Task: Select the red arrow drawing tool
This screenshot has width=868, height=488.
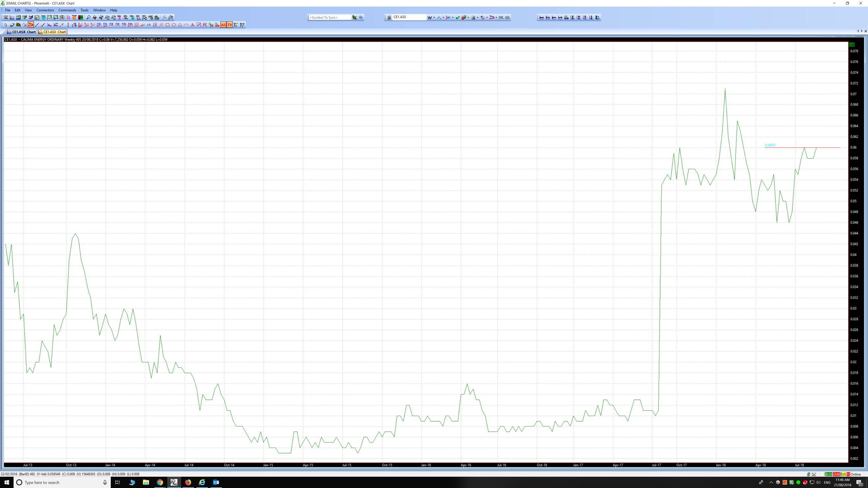Action: click(62, 25)
